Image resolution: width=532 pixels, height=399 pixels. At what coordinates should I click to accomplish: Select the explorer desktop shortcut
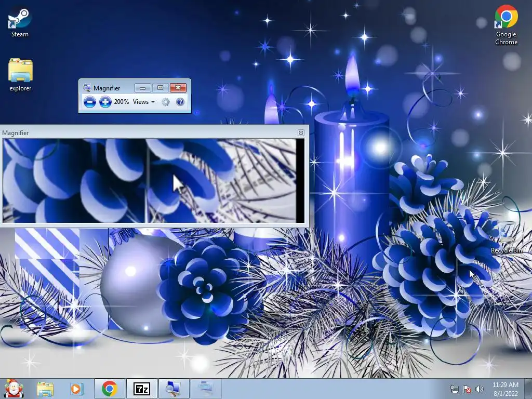20,75
